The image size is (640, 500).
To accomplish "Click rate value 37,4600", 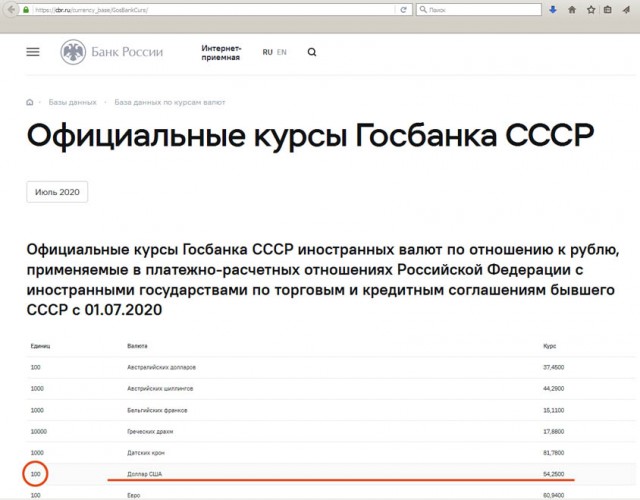I will pos(553,367).
